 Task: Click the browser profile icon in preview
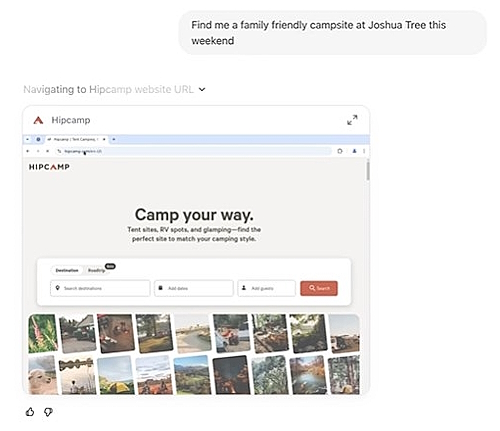click(354, 151)
